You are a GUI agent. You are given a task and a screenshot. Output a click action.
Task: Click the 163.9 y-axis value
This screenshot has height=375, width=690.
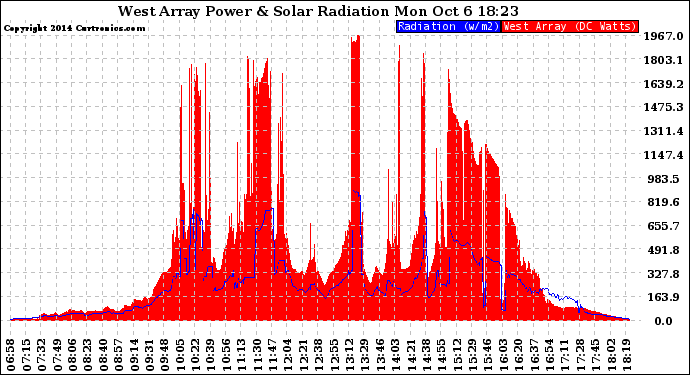665,297
